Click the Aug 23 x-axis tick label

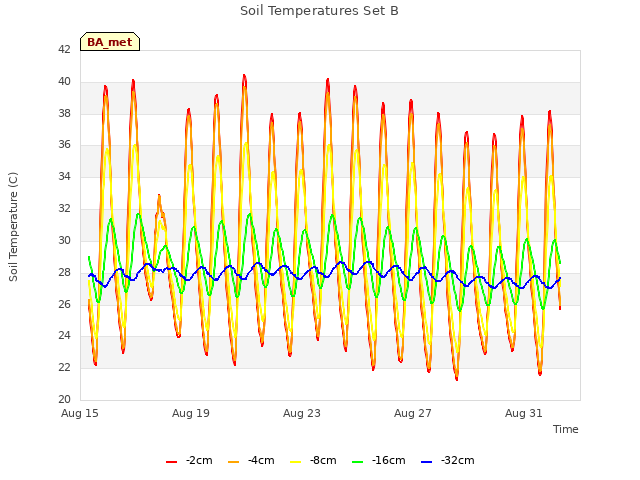pos(302,413)
